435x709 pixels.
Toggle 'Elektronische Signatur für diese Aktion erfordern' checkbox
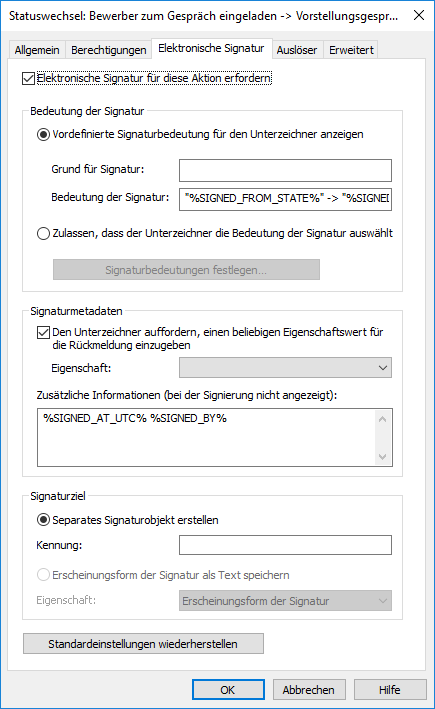pyautogui.click(x=28, y=78)
